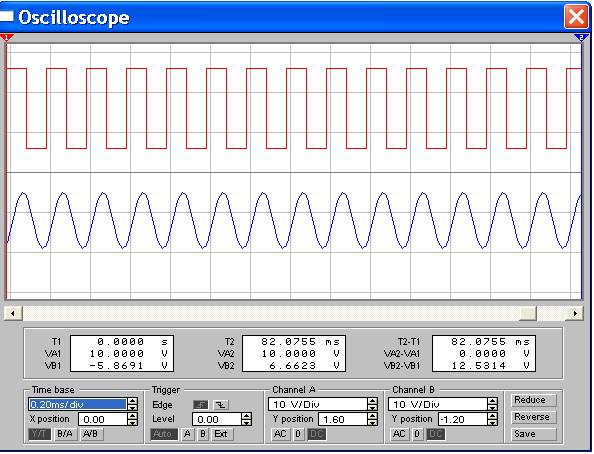Select the falling edge trigger icon
This screenshot has height=454, width=594.
coord(221,405)
